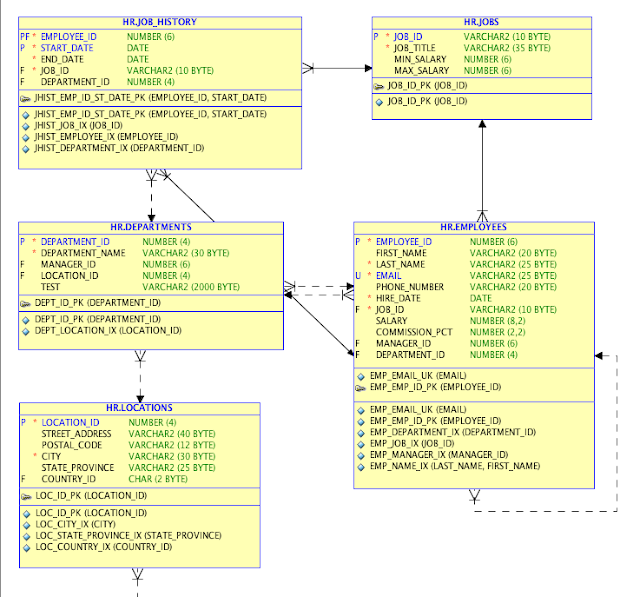Select SALARY column in HR.EMPLOYEES
This screenshot has height=597, width=640.
point(391,321)
